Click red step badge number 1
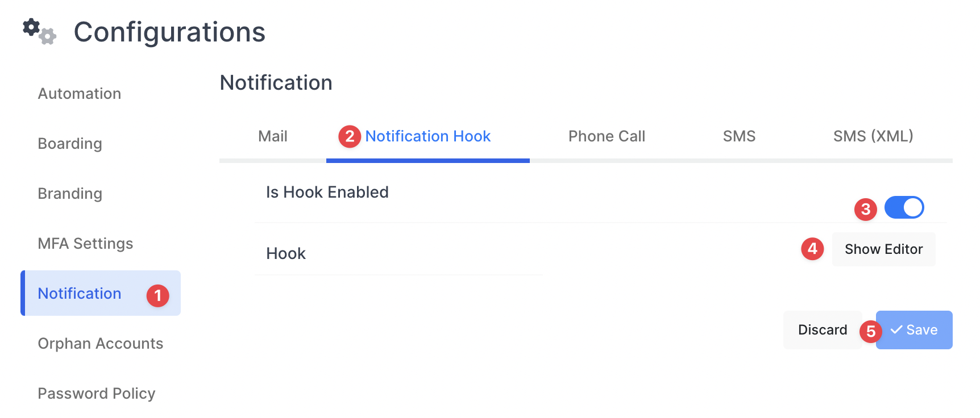This screenshot has height=418, width=980. (158, 295)
